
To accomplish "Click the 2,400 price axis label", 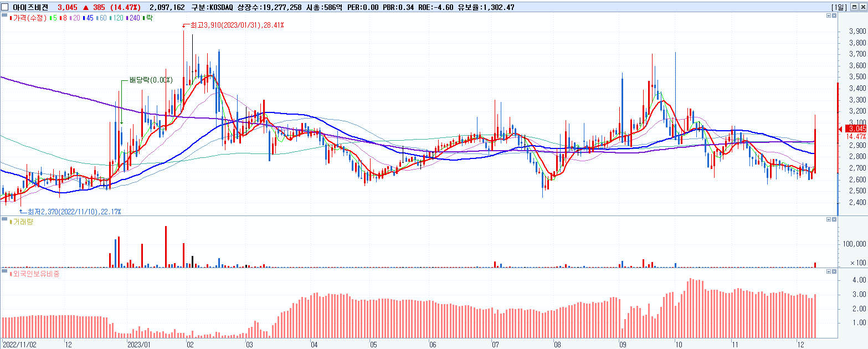I will (x=857, y=202).
